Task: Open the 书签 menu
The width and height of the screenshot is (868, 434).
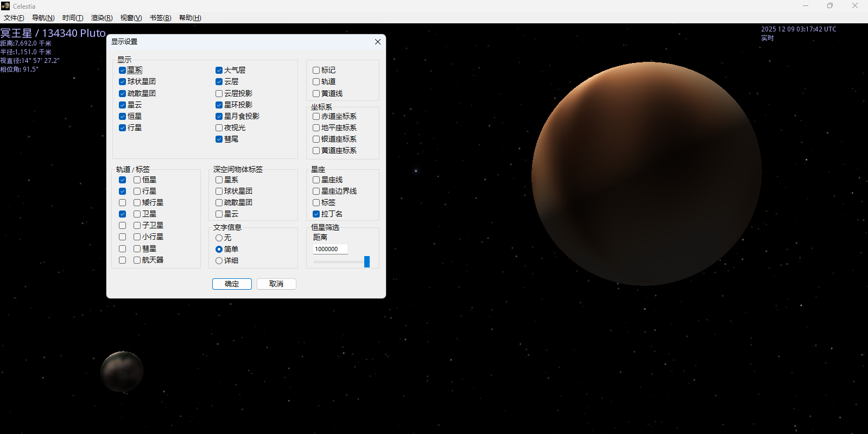Action: [x=160, y=18]
